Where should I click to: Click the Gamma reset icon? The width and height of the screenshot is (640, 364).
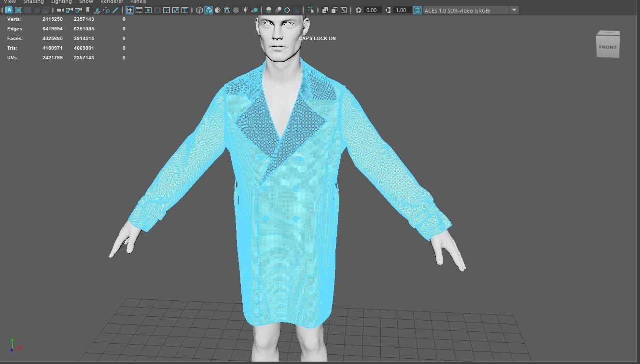pyautogui.click(x=388, y=10)
